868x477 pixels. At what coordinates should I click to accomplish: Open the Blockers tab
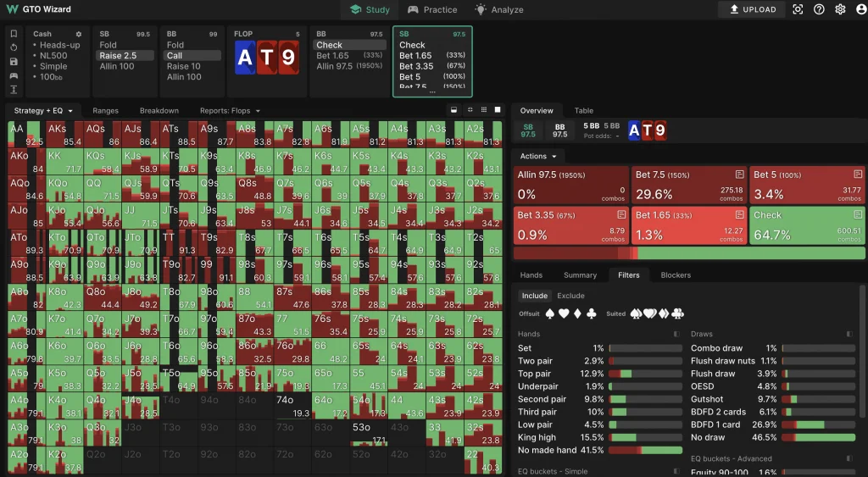click(x=676, y=275)
